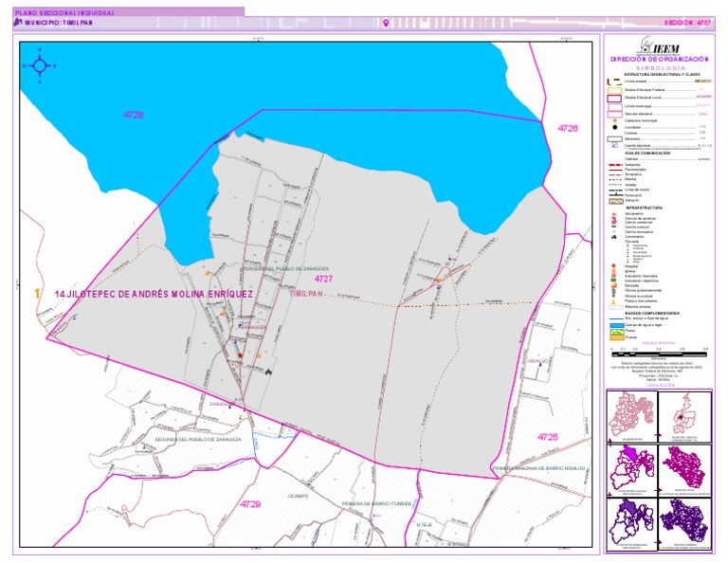Click the VÍAS DE COMUNICACIÓN legend heading
This screenshot has height=563, width=728.
coord(647,154)
